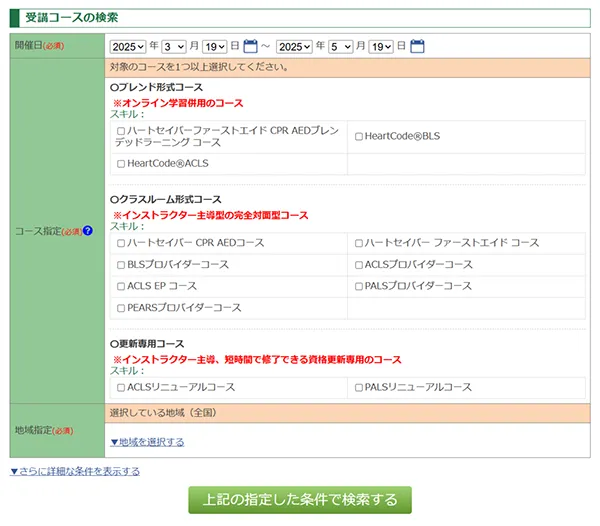Open the start month 3 dropdown

[174, 47]
